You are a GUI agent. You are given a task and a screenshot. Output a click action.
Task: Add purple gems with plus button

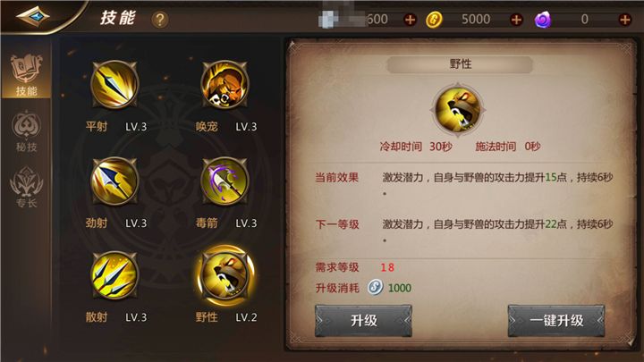pyautogui.click(x=624, y=20)
